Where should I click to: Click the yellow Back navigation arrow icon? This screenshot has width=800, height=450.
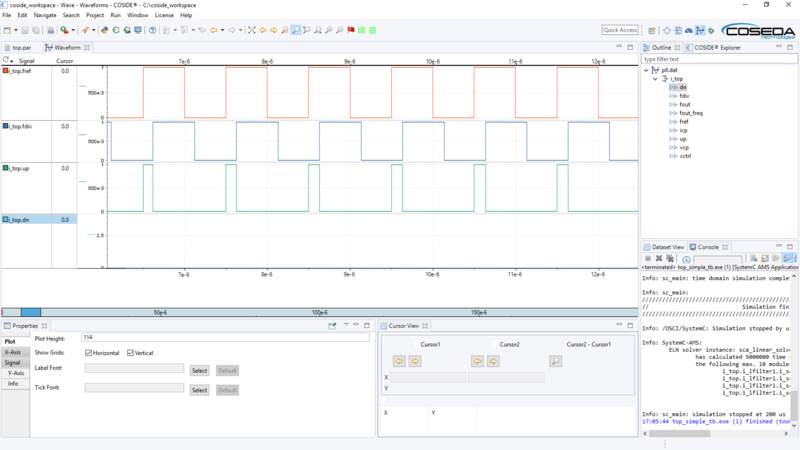pyautogui.click(x=214, y=30)
